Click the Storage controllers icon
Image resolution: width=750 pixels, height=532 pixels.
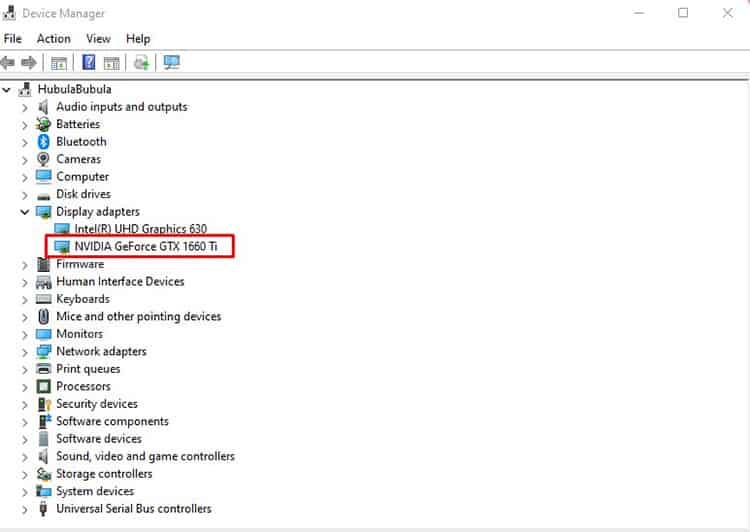pos(44,474)
